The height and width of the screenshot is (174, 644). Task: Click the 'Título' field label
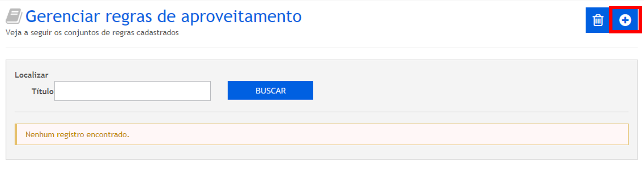42,91
